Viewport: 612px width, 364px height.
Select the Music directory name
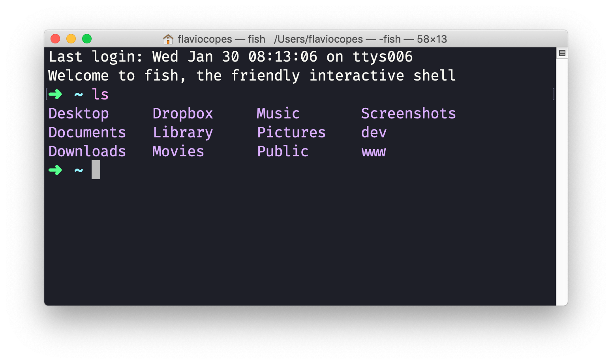pos(278,113)
